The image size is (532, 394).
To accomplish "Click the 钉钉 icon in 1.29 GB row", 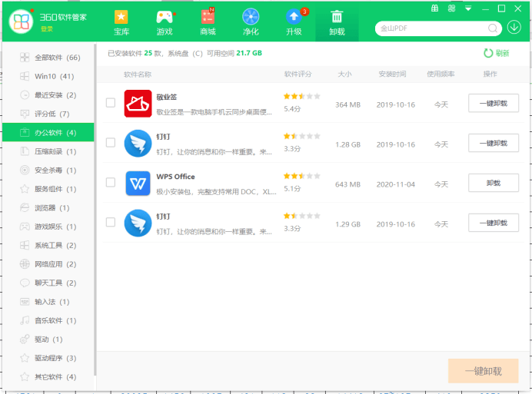I will pyautogui.click(x=138, y=223).
